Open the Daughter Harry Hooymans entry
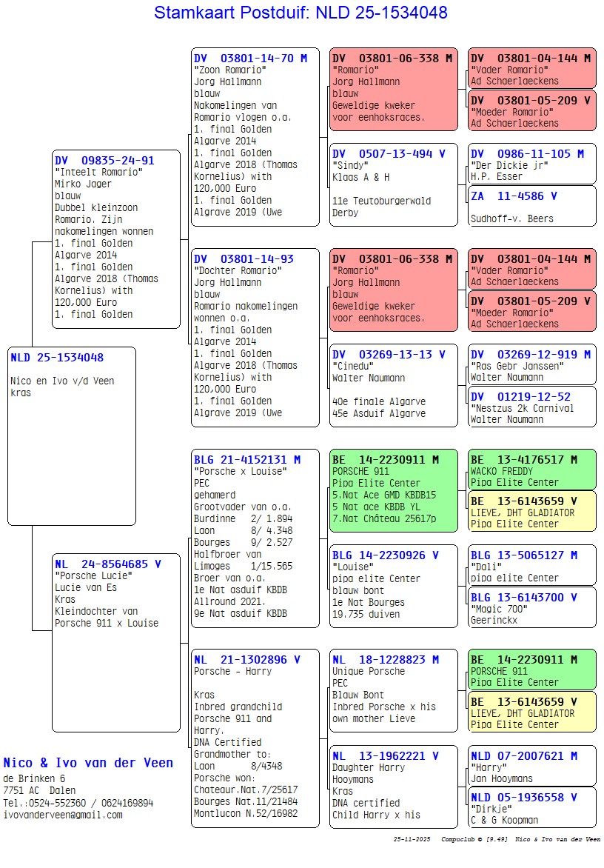This screenshot has height=868, width=604. pyautogui.click(x=393, y=787)
